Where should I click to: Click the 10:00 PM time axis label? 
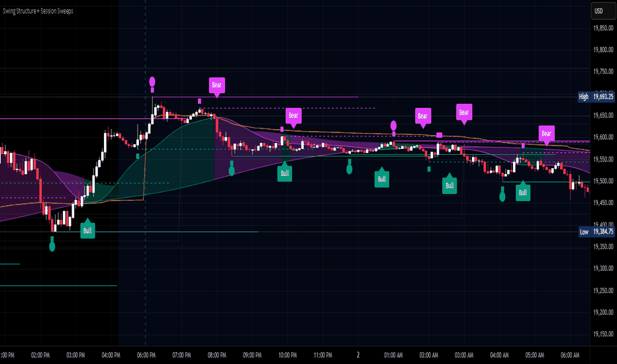click(x=287, y=355)
